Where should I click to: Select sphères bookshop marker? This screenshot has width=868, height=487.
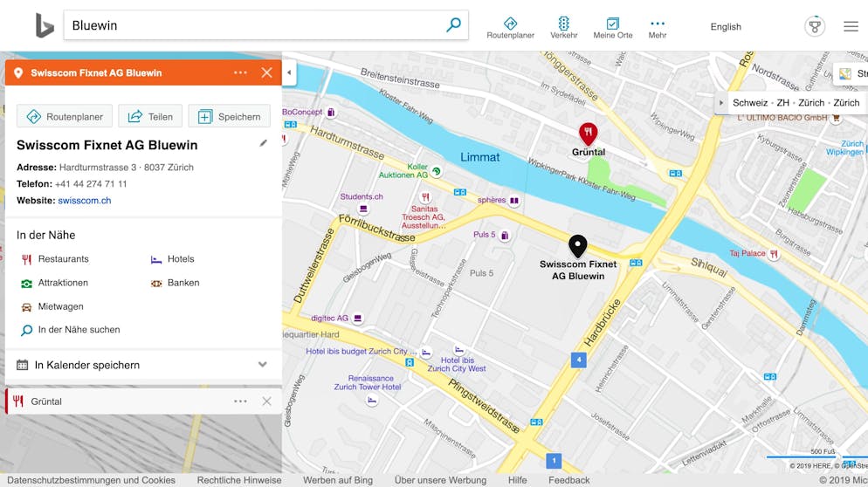(x=514, y=201)
